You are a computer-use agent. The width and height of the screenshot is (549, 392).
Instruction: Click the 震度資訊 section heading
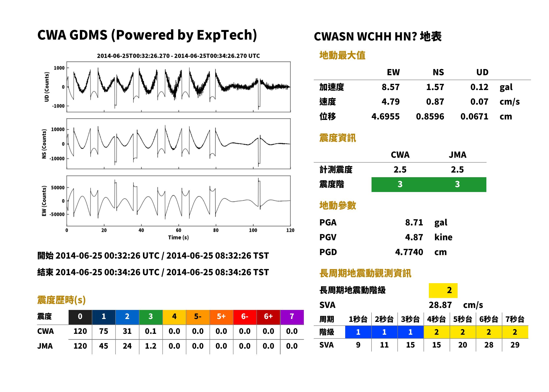(337, 138)
